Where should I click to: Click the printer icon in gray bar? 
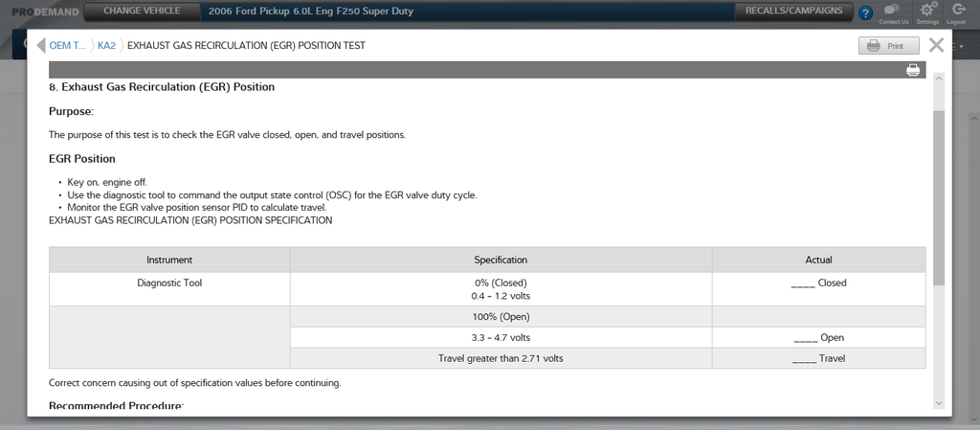pyautogui.click(x=913, y=70)
